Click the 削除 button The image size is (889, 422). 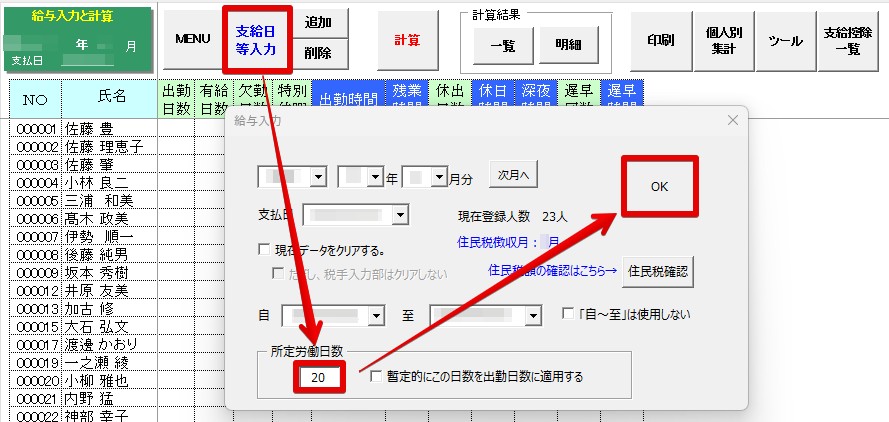coord(319,53)
